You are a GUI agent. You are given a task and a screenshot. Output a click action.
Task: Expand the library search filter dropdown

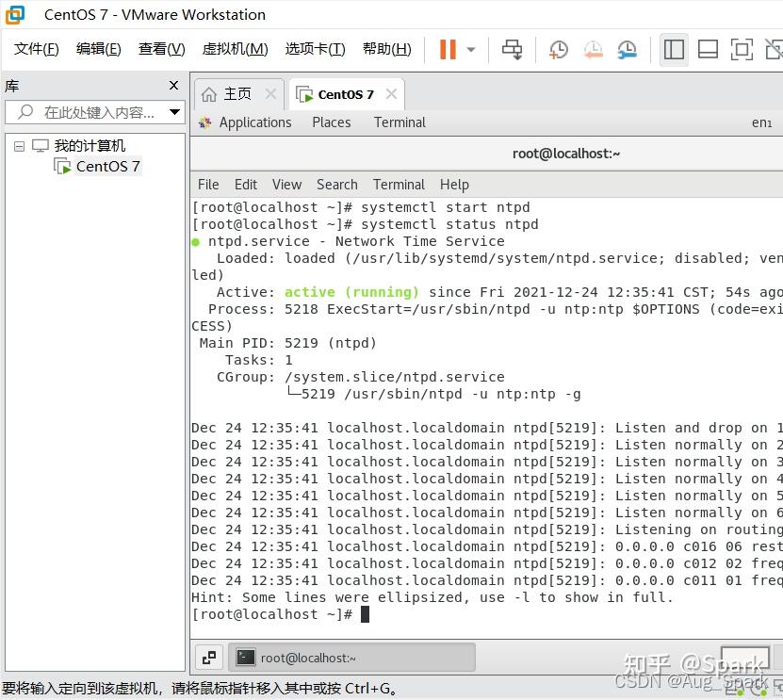point(172,112)
